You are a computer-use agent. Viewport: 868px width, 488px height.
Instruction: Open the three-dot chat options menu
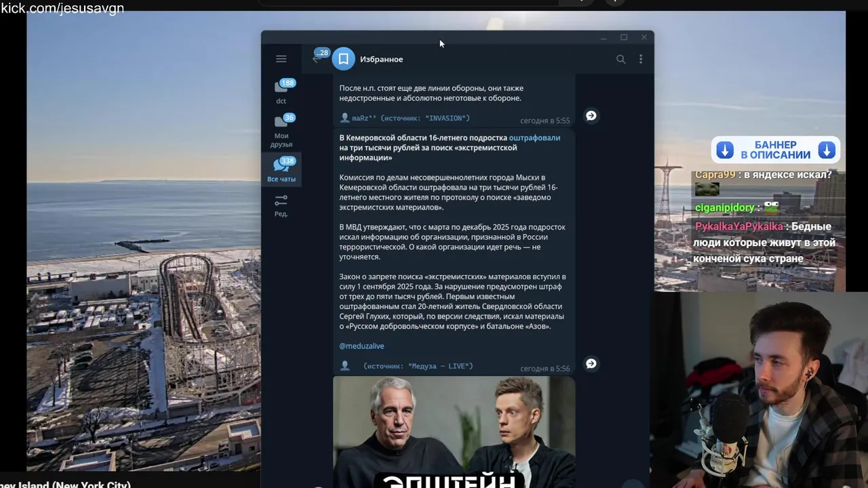[641, 59]
